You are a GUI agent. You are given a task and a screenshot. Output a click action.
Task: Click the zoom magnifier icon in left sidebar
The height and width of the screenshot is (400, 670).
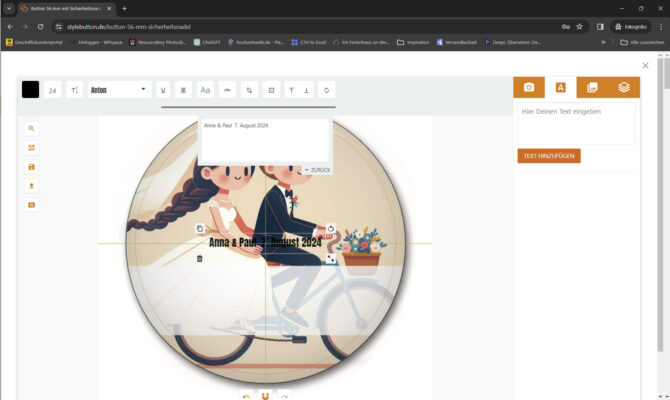click(x=32, y=129)
